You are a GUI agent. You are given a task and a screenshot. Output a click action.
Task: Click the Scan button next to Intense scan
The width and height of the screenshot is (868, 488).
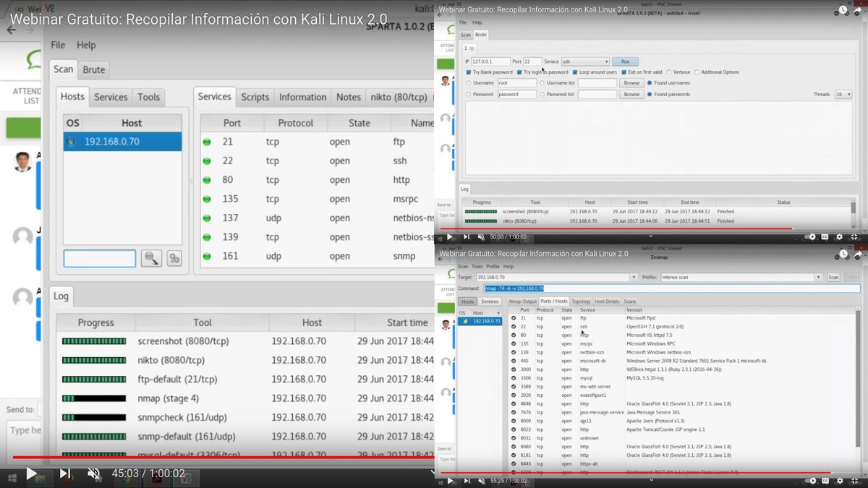pyautogui.click(x=833, y=276)
